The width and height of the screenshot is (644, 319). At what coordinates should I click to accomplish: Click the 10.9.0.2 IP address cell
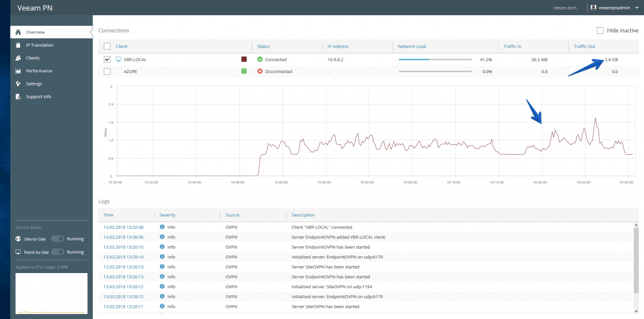point(335,60)
